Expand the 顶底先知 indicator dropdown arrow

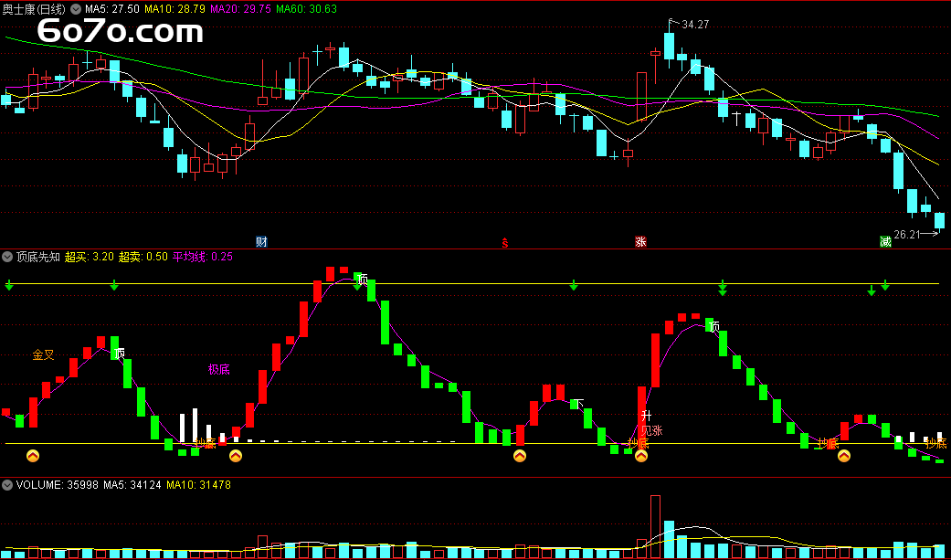click(7, 257)
